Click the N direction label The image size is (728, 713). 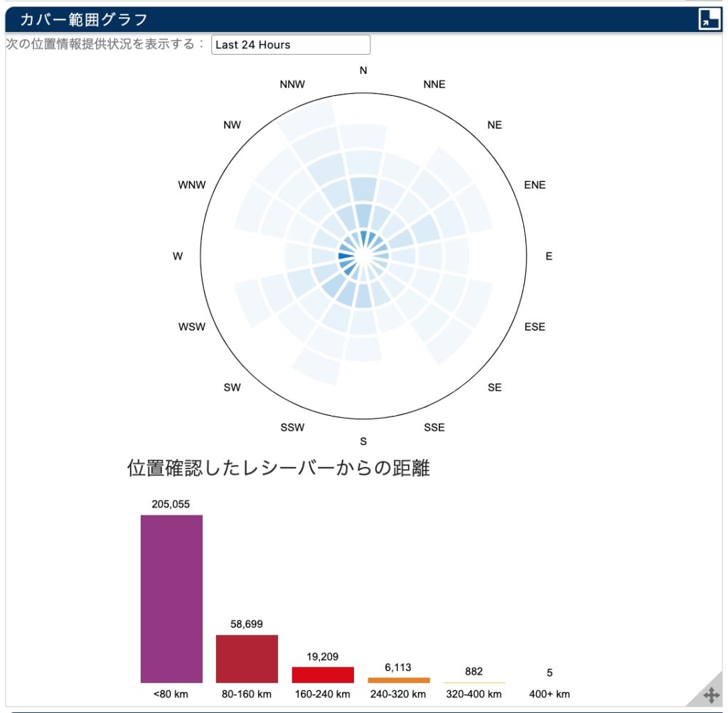pyautogui.click(x=363, y=70)
